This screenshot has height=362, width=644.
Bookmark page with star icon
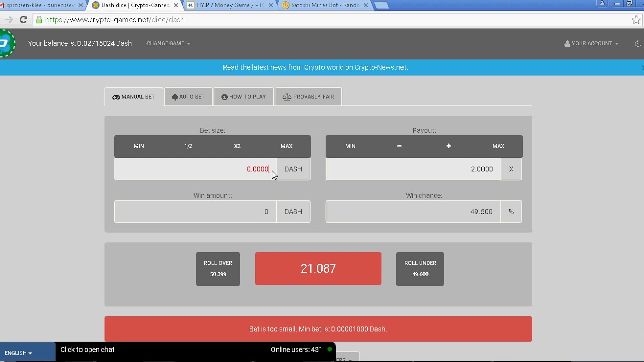(x=636, y=20)
